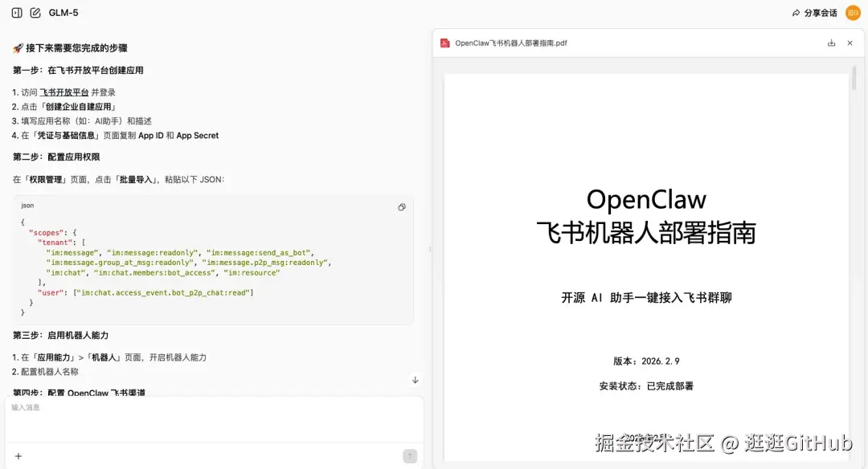The image size is (868, 469).
Task: Click the text 安装状态：已完成部署
Action: (x=646, y=386)
